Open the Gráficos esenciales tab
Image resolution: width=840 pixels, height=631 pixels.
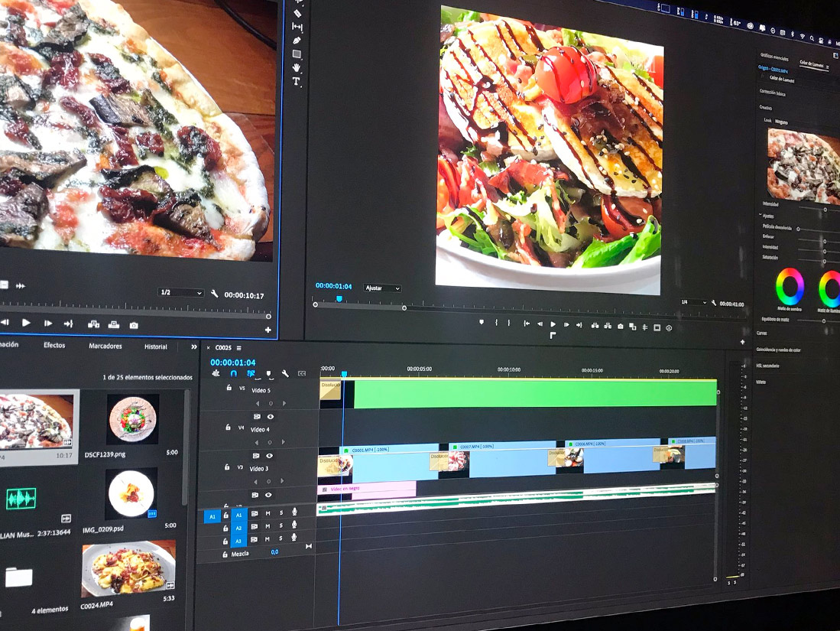(x=774, y=57)
